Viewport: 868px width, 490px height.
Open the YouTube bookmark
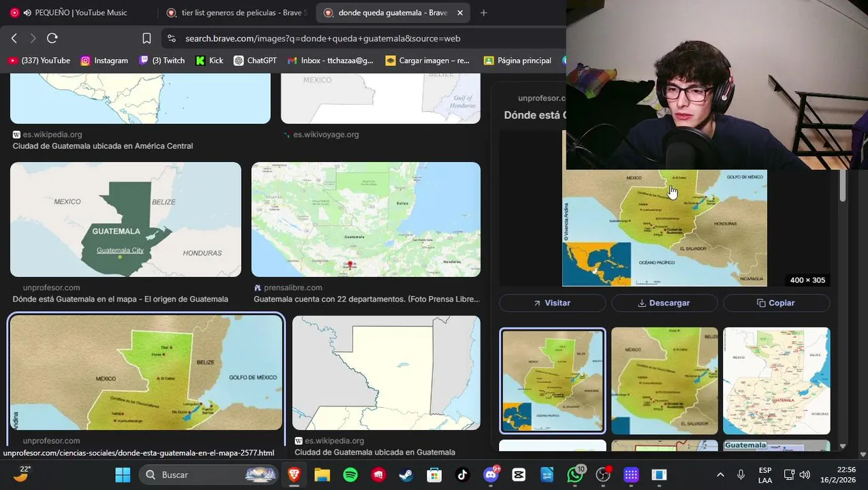coord(39,61)
